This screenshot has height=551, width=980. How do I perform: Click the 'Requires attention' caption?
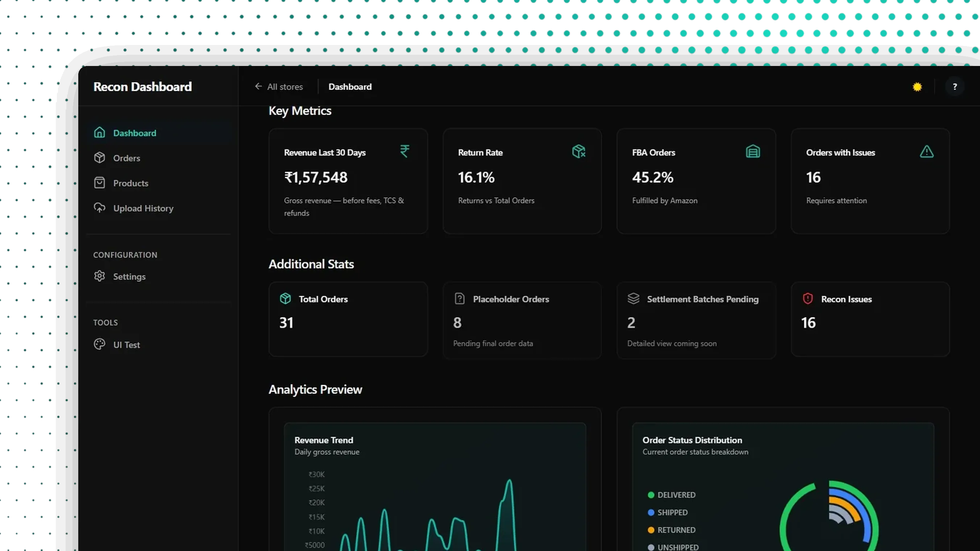coord(836,200)
